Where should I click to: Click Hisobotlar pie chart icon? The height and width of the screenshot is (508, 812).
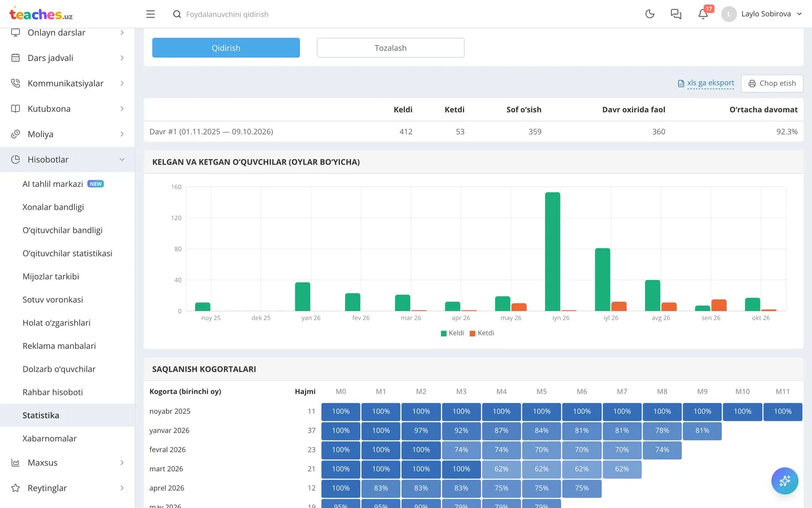[x=16, y=160]
